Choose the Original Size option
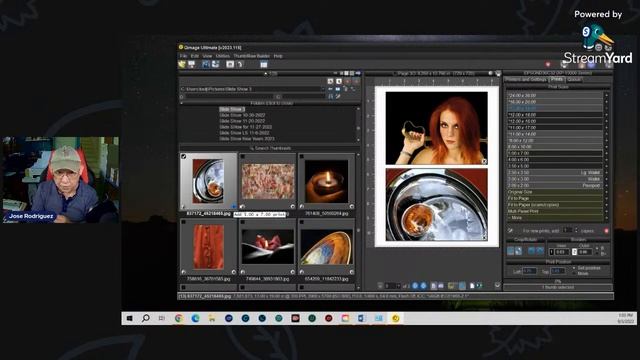The height and width of the screenshot is (360, 640). point(555,192)
